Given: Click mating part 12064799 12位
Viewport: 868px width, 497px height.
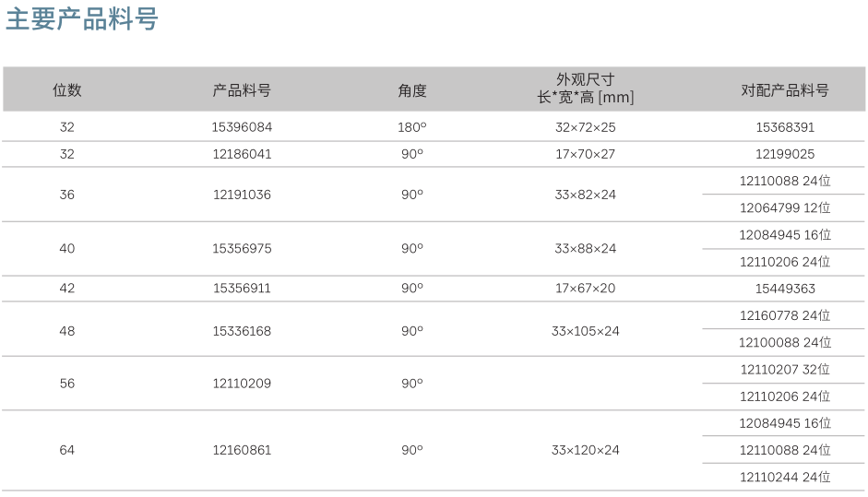Looking at the screenshot, I should [785, 208].
